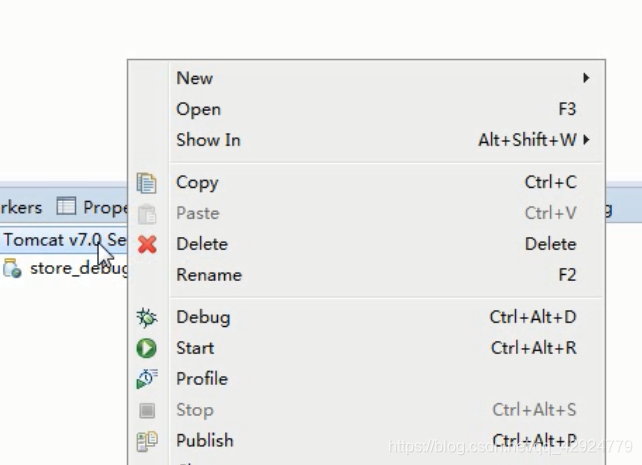
Task: Click the Properties tab table icon
Action: pyautogui.click(x=66, y=206)
